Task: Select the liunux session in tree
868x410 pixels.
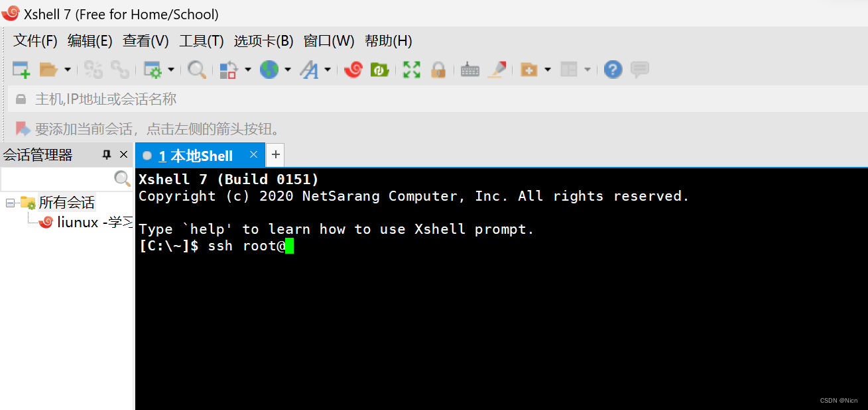Action: pos(86,223)
